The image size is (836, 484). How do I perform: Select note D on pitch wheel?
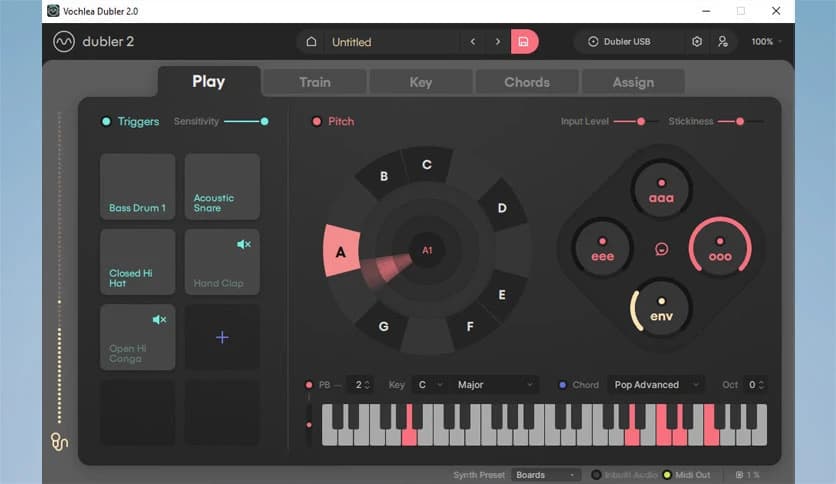502,207
